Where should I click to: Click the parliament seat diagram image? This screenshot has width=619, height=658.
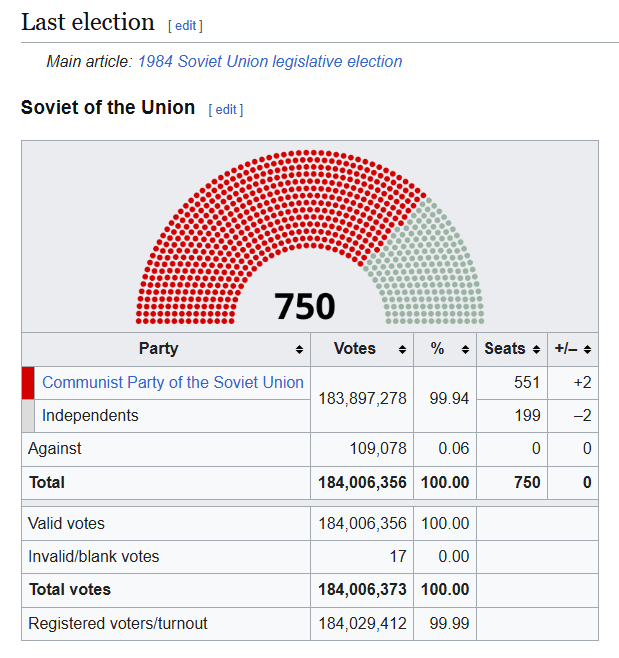(310, 237)
